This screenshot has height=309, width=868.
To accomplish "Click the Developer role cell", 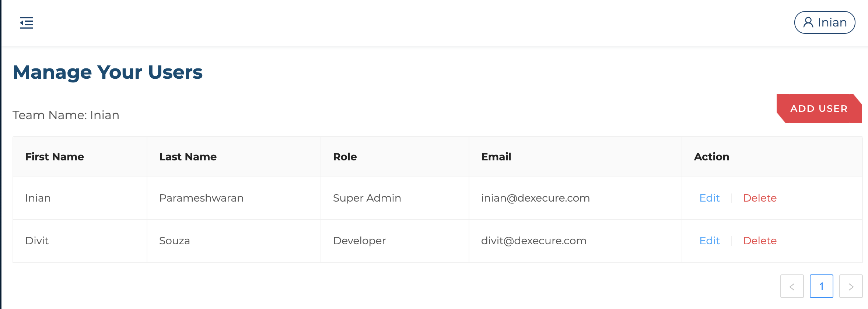I will 395,241.
